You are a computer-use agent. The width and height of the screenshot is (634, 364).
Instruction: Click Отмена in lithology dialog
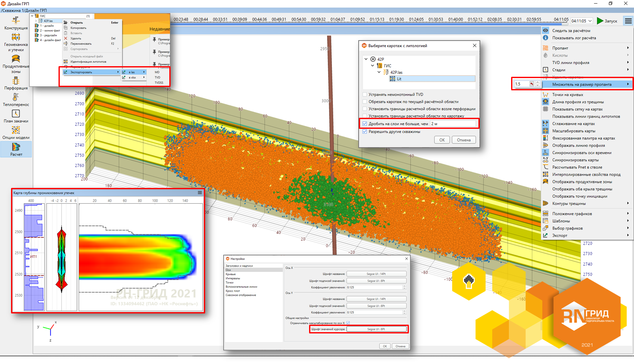(464, 140)
